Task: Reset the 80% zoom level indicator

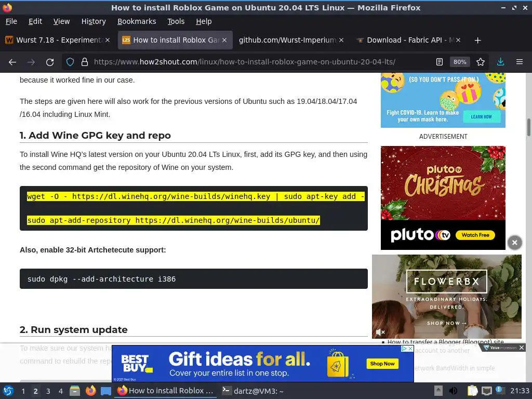Action: tap(460, 62)
